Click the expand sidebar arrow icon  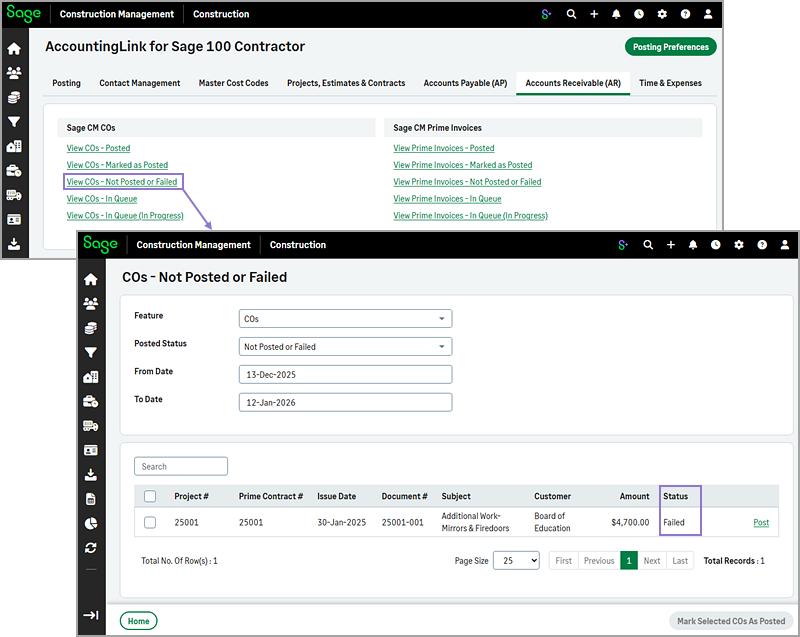coord(91,615)
